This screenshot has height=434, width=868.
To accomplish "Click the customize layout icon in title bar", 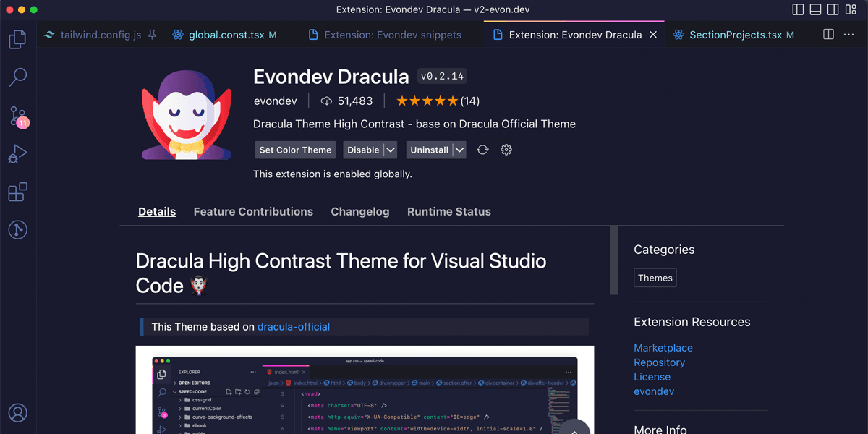I will [851, 9].
